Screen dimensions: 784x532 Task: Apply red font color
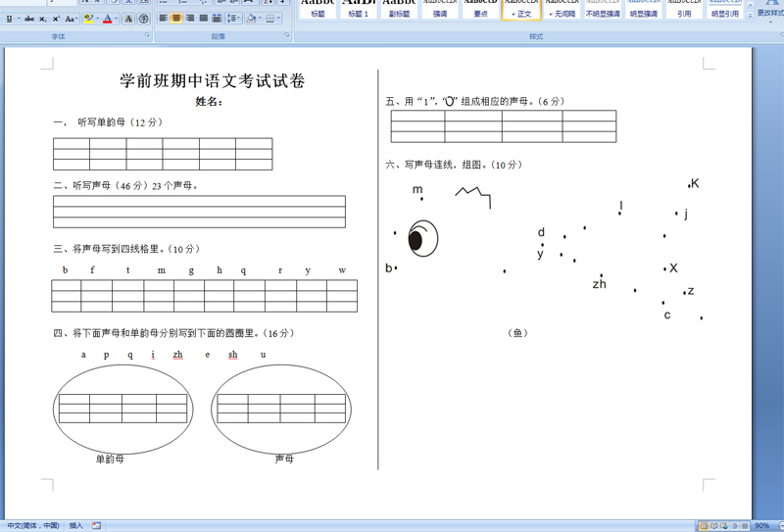pyautogui.click(x=108, y=19)
